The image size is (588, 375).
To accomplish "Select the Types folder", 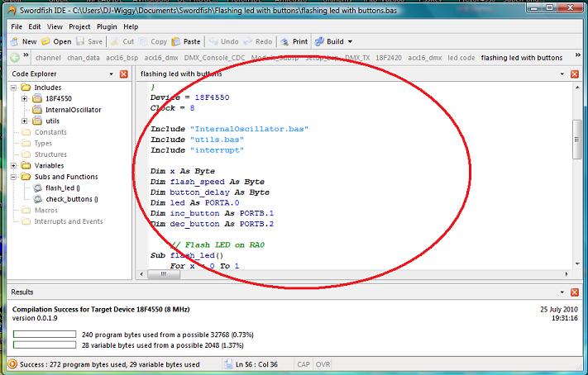I will pos(43,143).
